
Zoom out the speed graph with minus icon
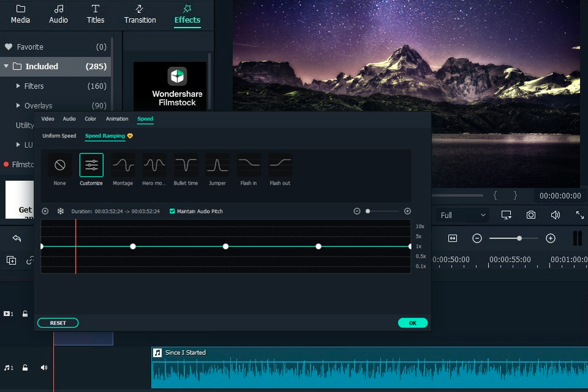357,211
